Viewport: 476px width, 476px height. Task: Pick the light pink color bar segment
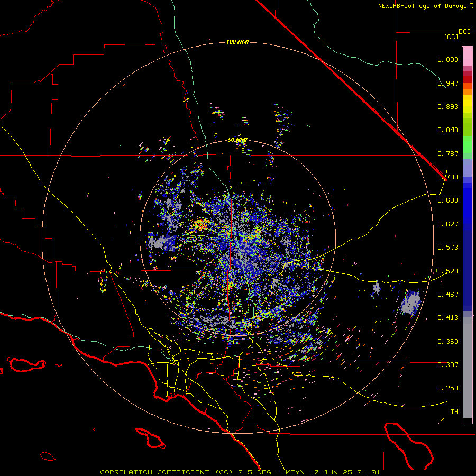(467, 57)
